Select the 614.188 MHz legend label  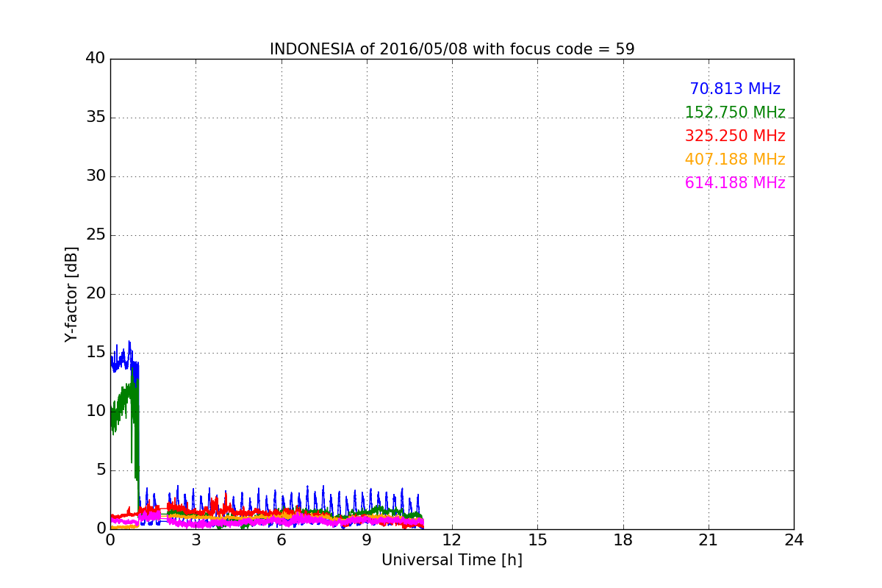point(735,183)
